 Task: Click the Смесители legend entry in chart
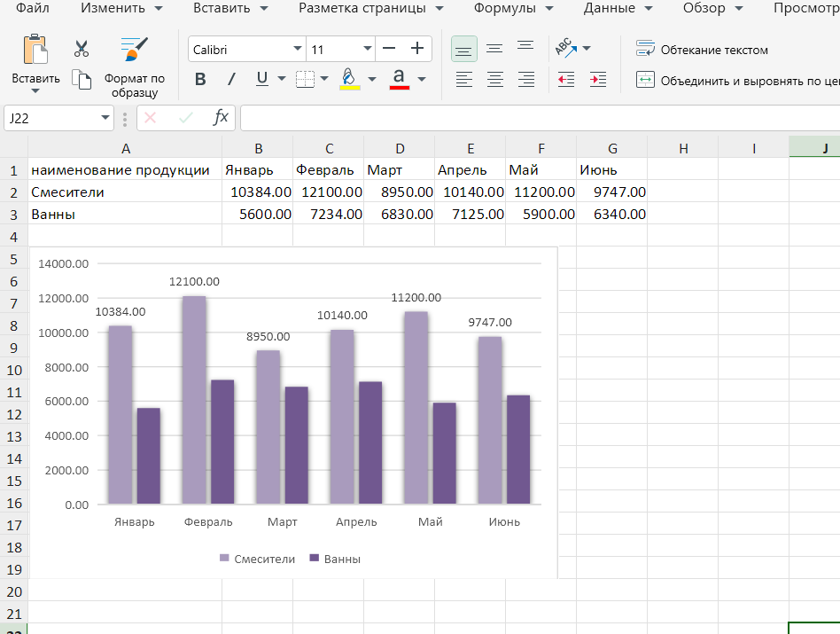point(257,559)
